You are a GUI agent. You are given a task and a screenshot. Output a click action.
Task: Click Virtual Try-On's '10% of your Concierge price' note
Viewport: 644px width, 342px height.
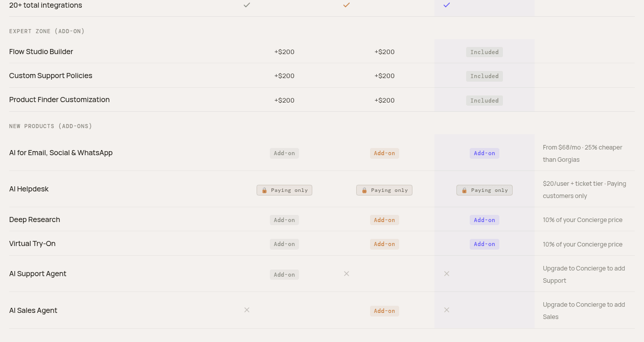click(583, 245)
